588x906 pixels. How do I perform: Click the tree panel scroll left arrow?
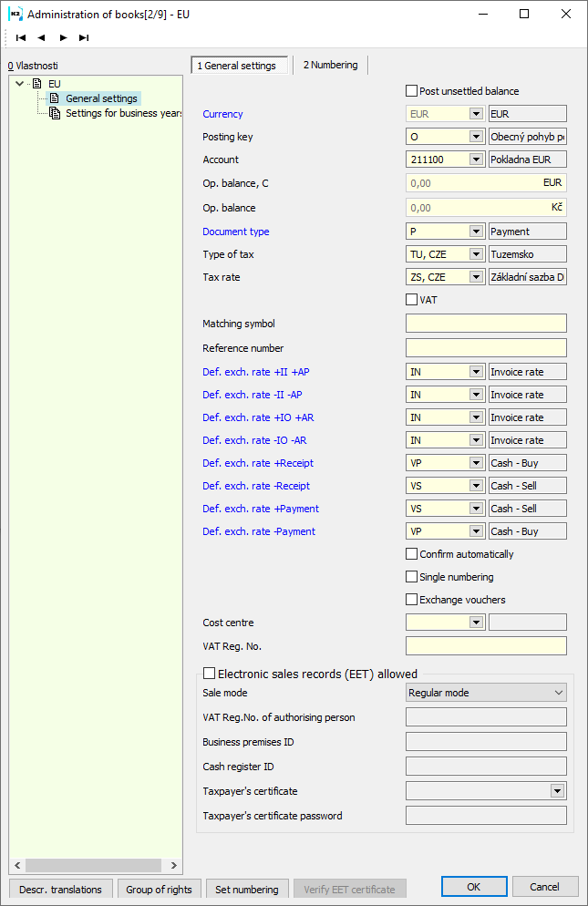(x=17, y=865)
